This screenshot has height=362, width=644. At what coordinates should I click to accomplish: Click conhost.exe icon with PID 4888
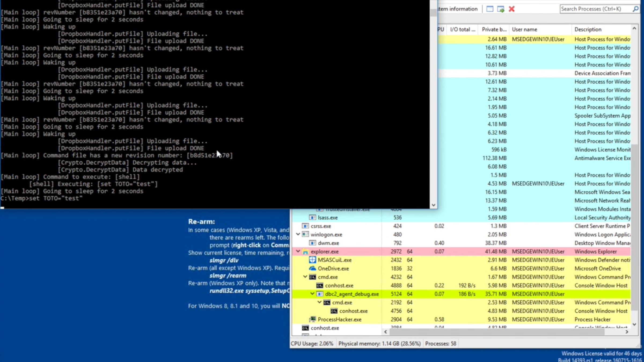coord(320,285)
